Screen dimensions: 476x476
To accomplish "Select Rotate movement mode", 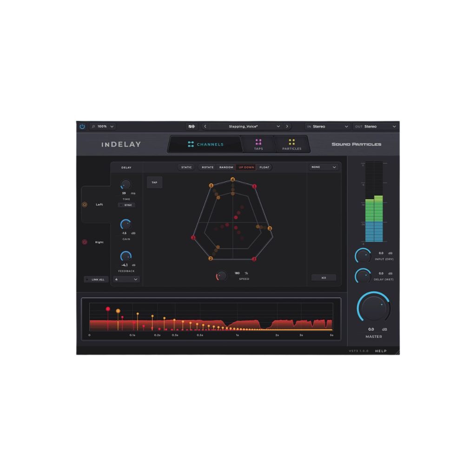I will point(208,167).
